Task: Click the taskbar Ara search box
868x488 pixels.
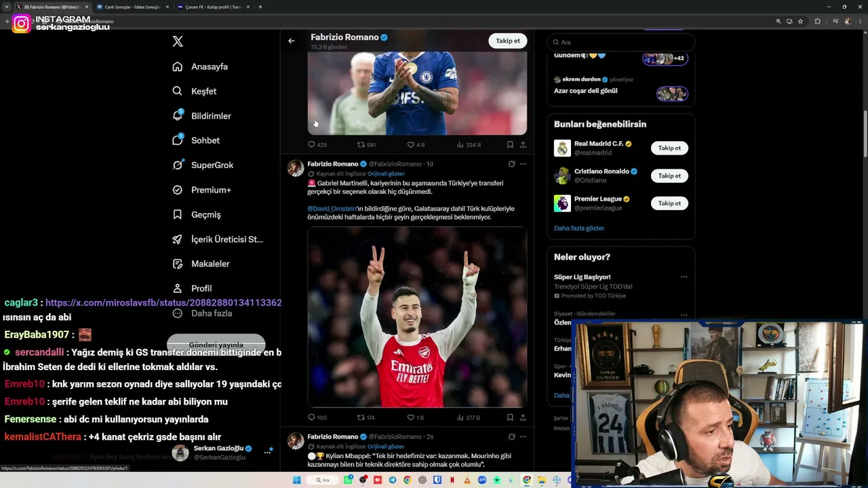Action: coord(323,480)
